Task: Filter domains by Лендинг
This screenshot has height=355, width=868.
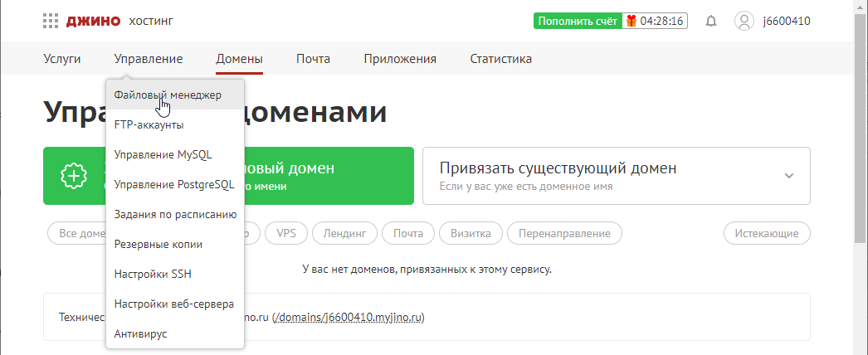Action: [x=344, y=234]
